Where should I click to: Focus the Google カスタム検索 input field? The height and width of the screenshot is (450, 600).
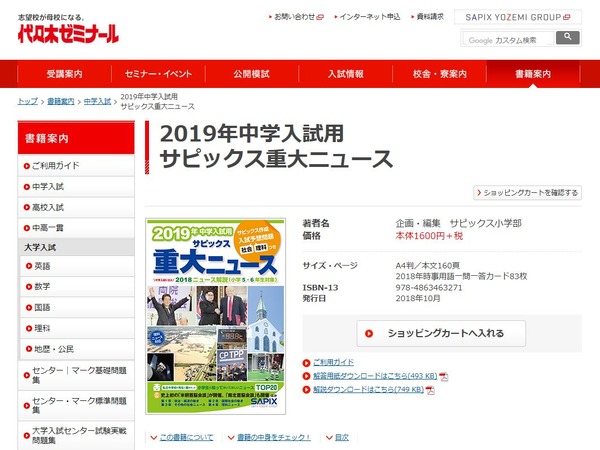click(x=508, y=39)
